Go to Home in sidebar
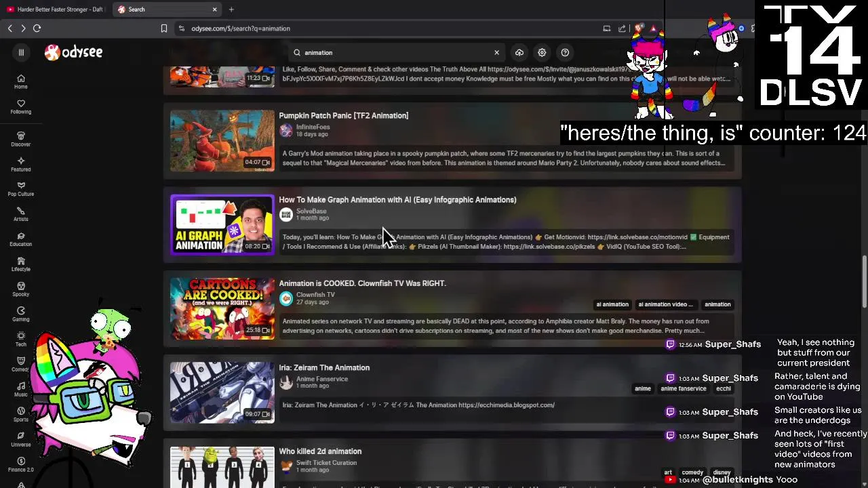Image resolution: width=868 pixels, height=488 pixels. (21, 82)
